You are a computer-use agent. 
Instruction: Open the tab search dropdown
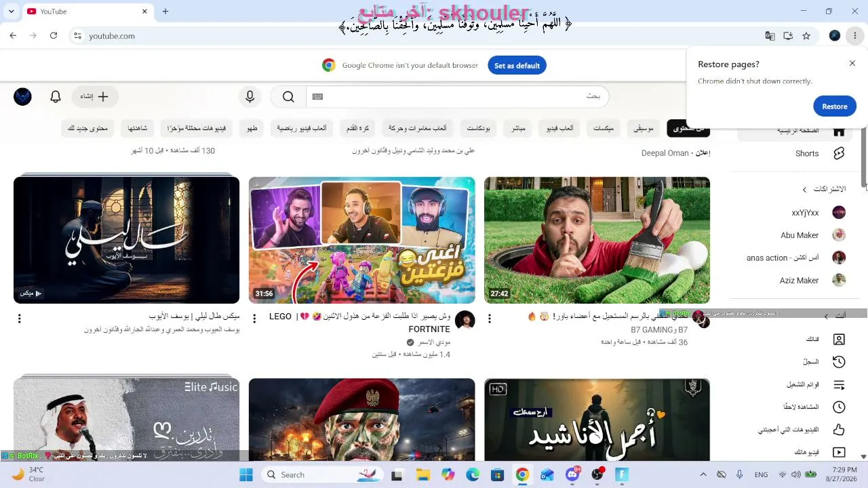click(x=11, y=12)
